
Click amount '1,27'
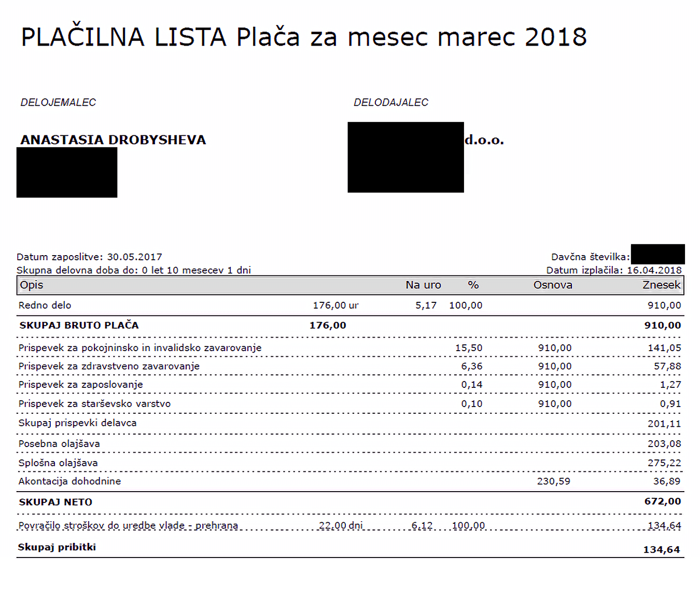point(670,385)
